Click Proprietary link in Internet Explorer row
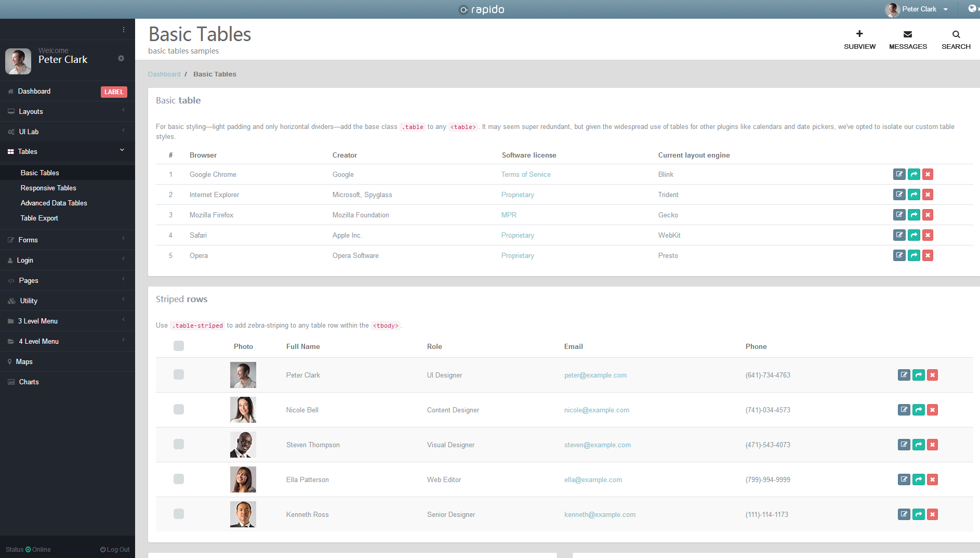Screen dimensions: 980x558 (518, 194)
